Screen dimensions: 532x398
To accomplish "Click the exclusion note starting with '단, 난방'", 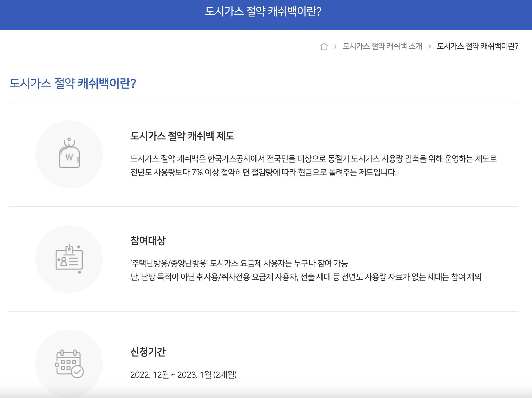I will (x=306, y=277).
